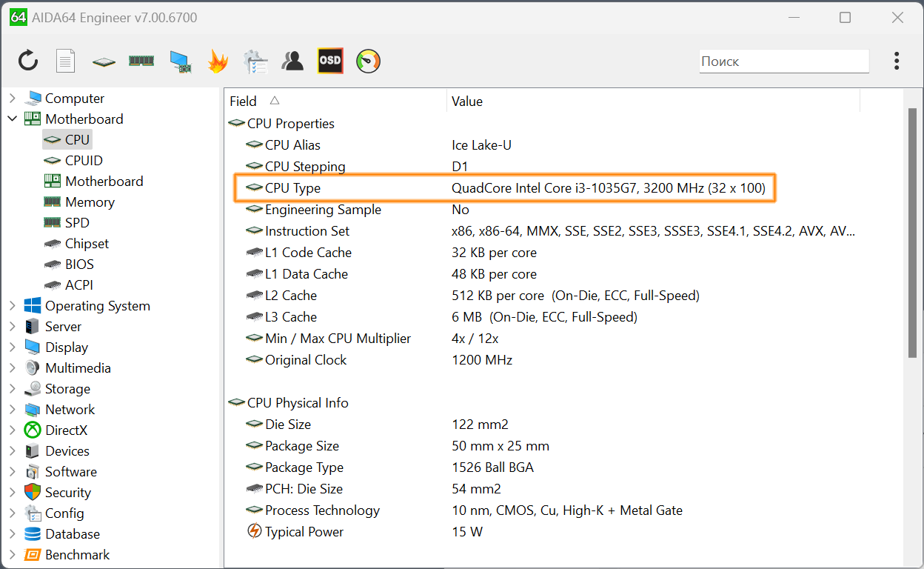This screenshot has width=924, height=569.
Task: Expand the Computer tree node
Action: (x=13, y=98)
